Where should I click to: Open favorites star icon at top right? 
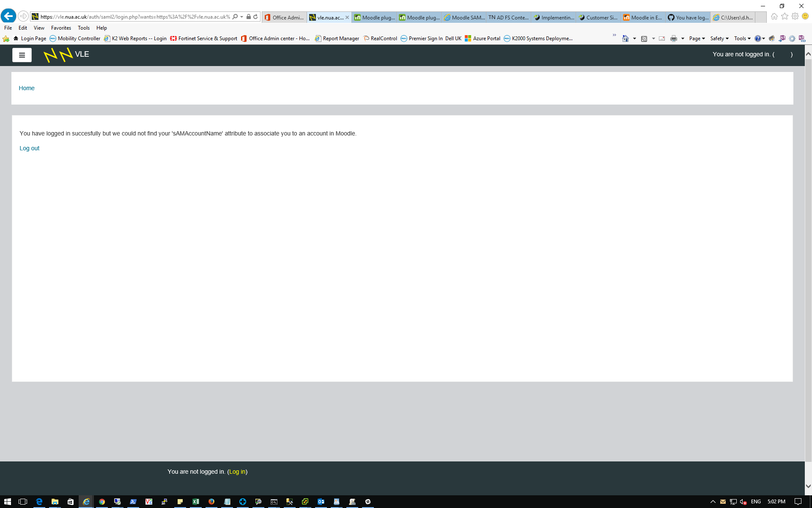coord(785,17)
